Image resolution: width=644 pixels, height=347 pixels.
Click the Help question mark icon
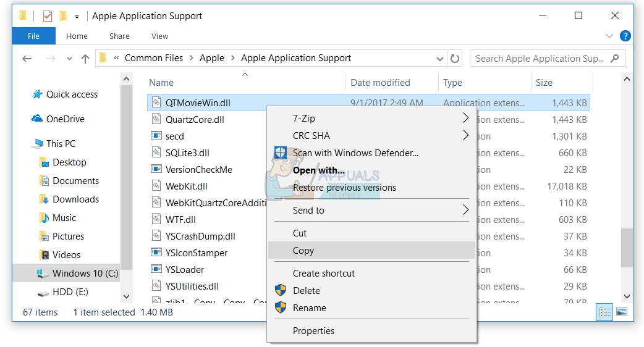(x=625, y=36)
